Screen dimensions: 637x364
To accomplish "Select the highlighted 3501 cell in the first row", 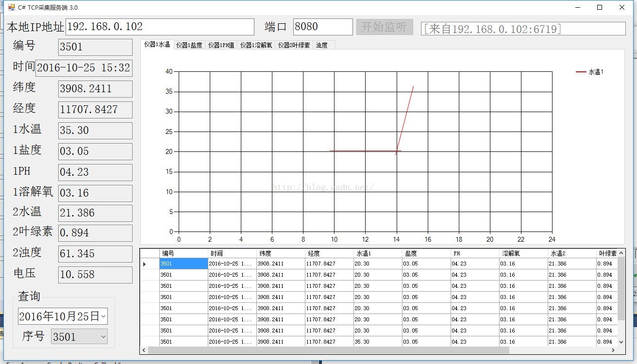I will pyautogui.click(x=184, y=264).
